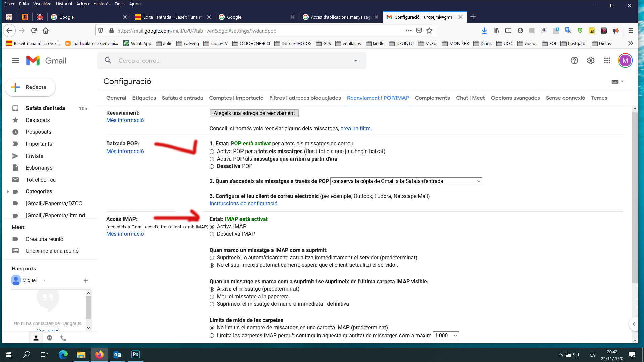The width and height of the screenshot is (644, 362).
Task: Click the Gmail help question mark icon
Action: tap(574, 61)
